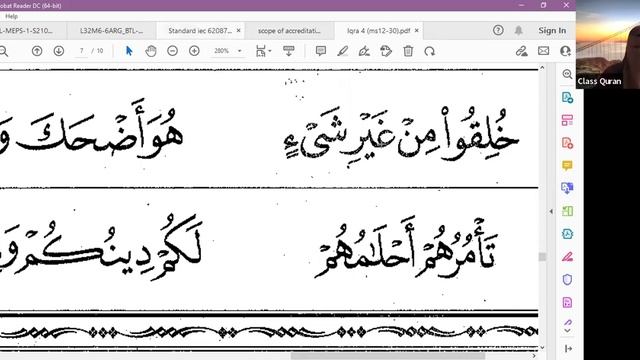Image resolution: width=640 pixels, height=360 pixels.
Task: Open the sign document tool
Action: pos(364,51)
